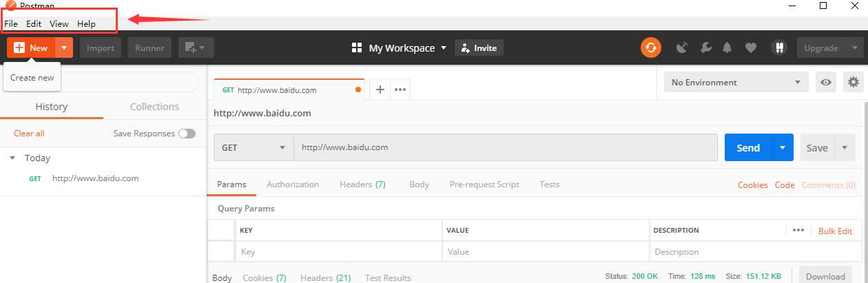Click the workspace grid icon
Screen dimensions: 868x283
coord(357,48)
